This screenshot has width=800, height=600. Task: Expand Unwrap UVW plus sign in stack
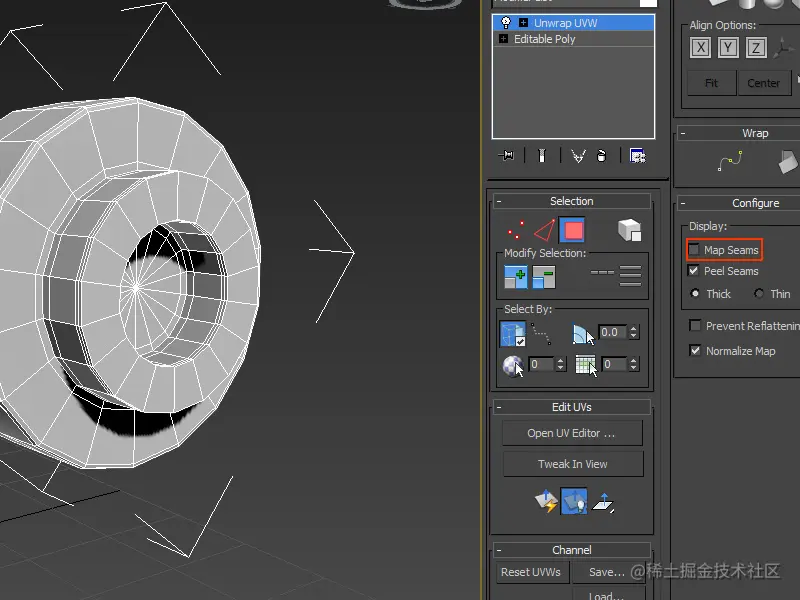click(x=523, y=22)
